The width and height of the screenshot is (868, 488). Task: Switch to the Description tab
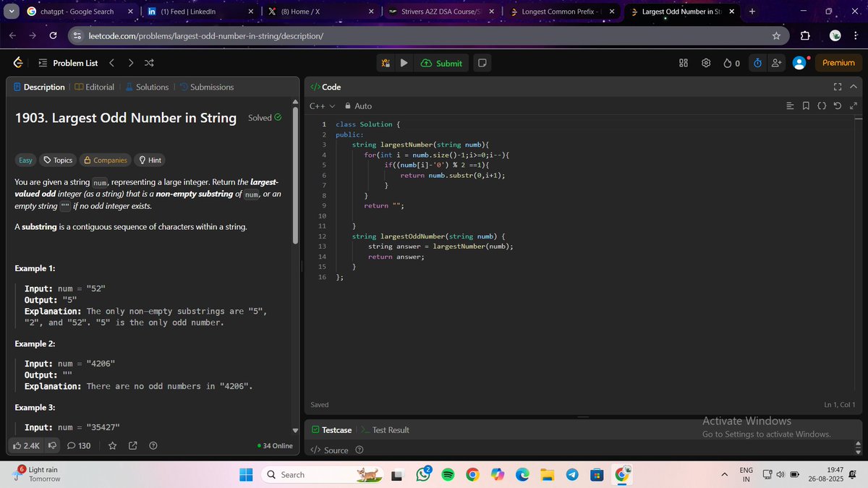(39, 87)
